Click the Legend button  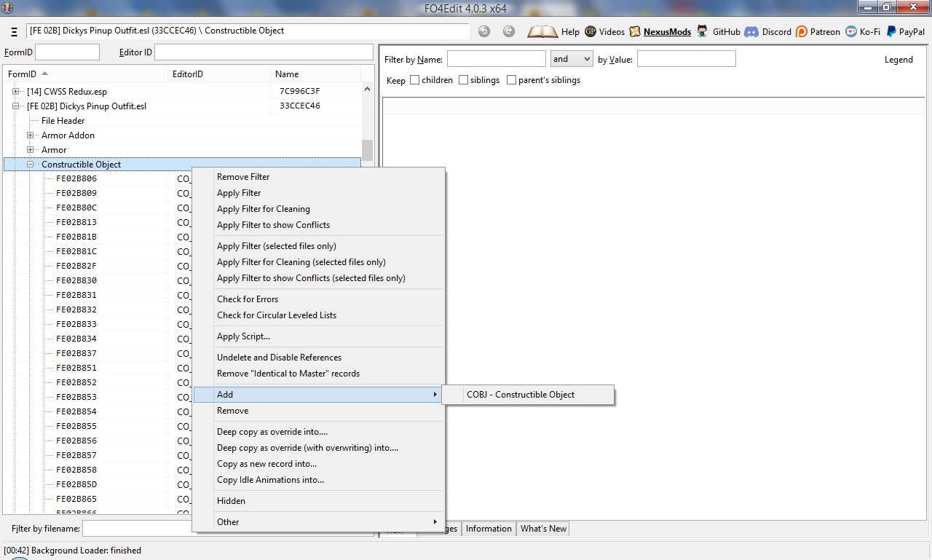click(x=898, y=60)
